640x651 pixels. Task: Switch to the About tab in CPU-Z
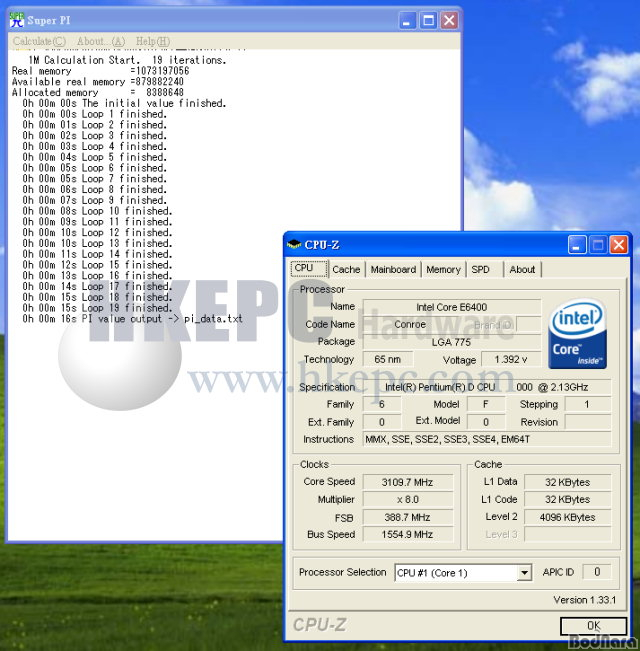pyautogui.click(x=523, y=270)
